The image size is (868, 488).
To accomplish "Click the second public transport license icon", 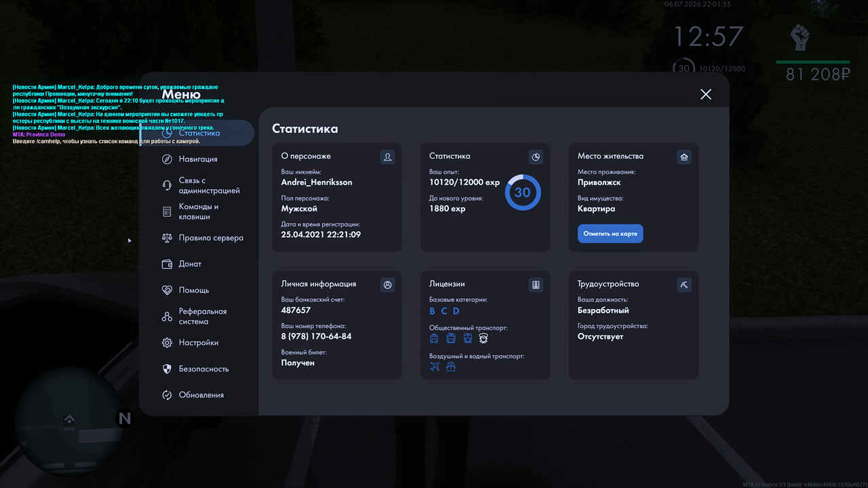I will (451, 338).
